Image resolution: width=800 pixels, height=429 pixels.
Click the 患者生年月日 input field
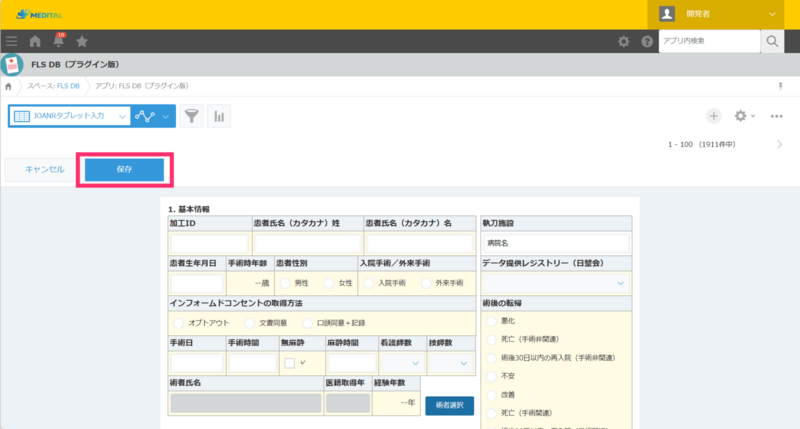coord(197,283)
